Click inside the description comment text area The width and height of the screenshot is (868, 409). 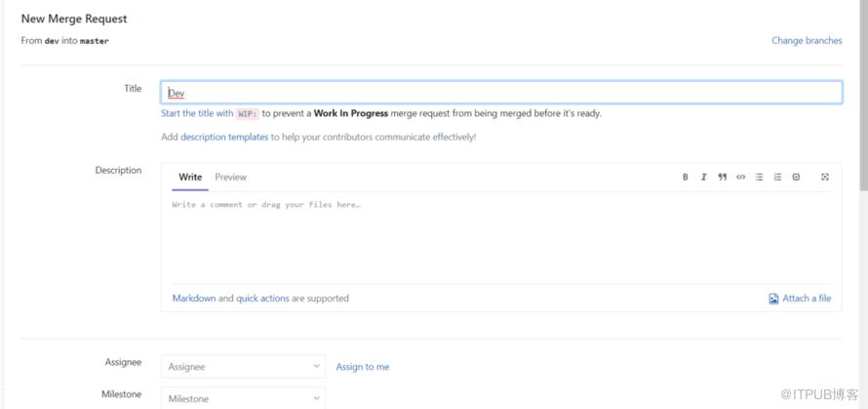(x=501, y=238)
